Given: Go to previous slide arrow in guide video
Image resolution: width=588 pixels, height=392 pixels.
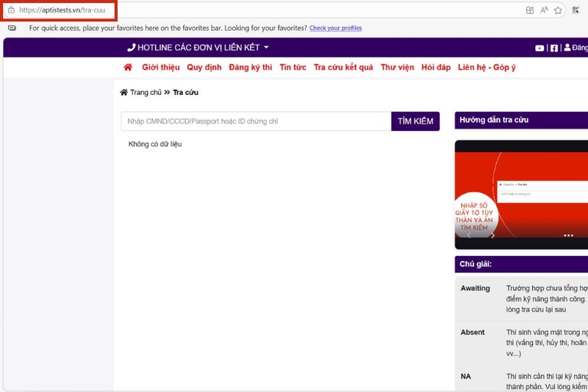Looking at the screenshot, I should pos(468,235).
